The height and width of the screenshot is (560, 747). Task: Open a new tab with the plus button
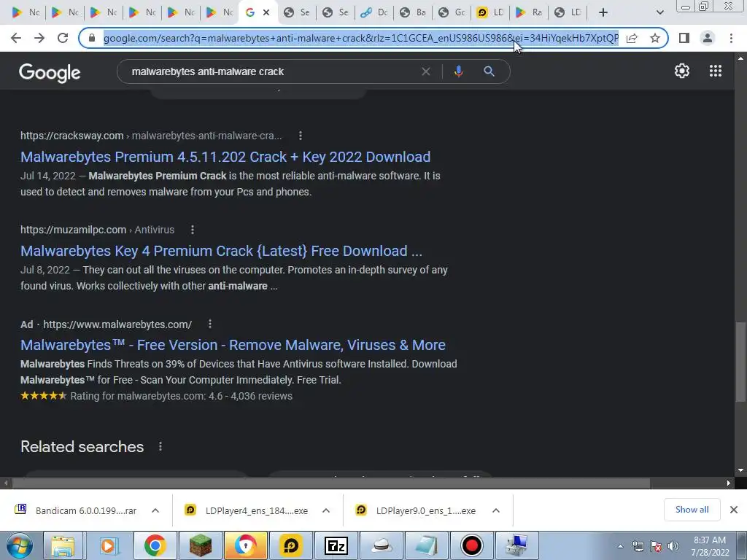pos(603,12)
